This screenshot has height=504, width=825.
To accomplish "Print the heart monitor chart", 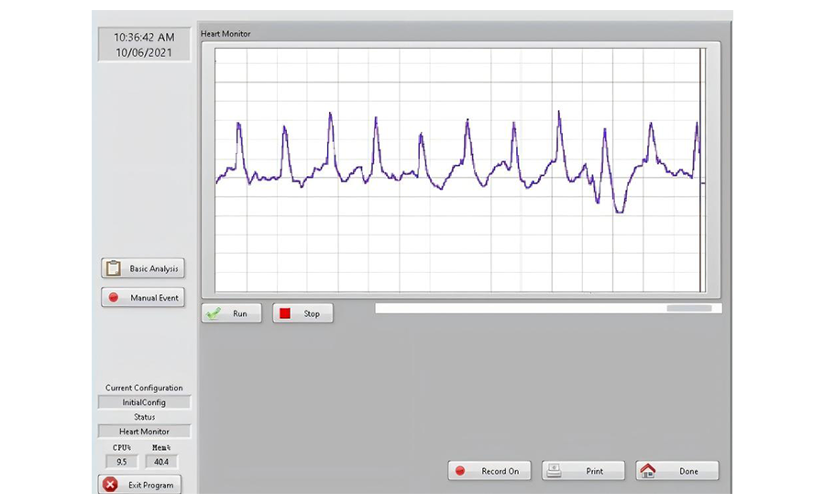I will click(584, 471).
